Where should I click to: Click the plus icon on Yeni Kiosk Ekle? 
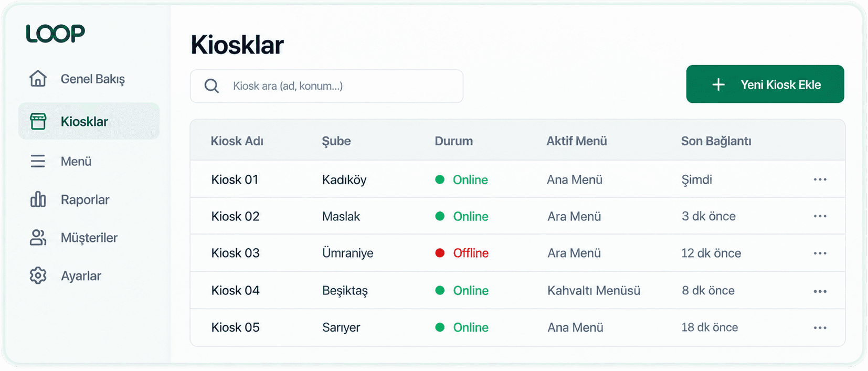pos(718,84)
